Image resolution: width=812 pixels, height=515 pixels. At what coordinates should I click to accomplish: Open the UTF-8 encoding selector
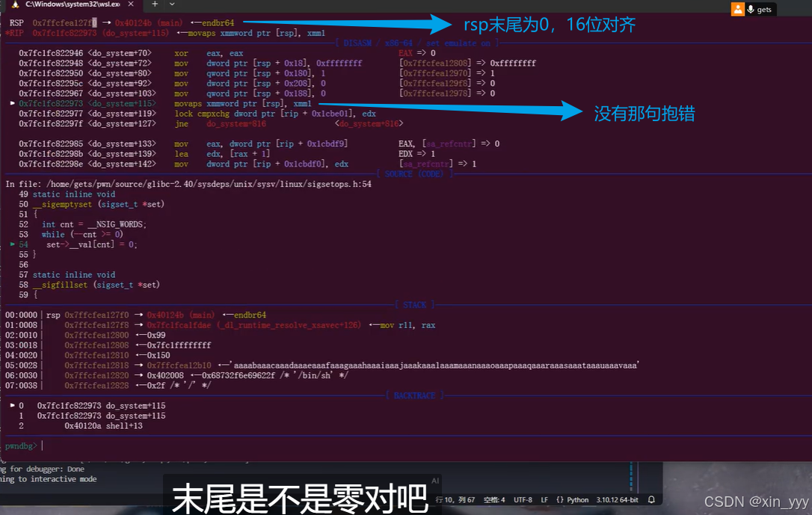[x=523, y=500]
